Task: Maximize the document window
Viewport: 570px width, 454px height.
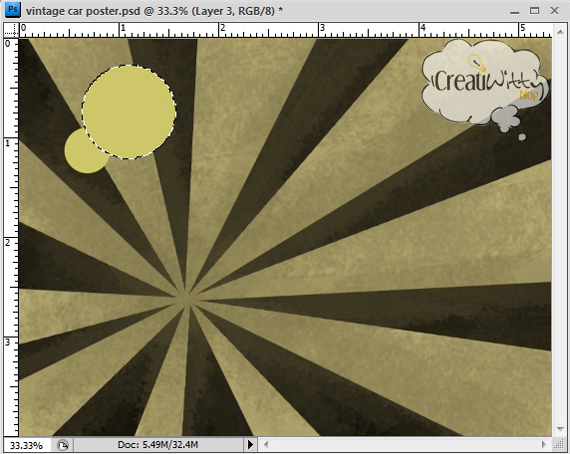Action: [x=534, y=11]
